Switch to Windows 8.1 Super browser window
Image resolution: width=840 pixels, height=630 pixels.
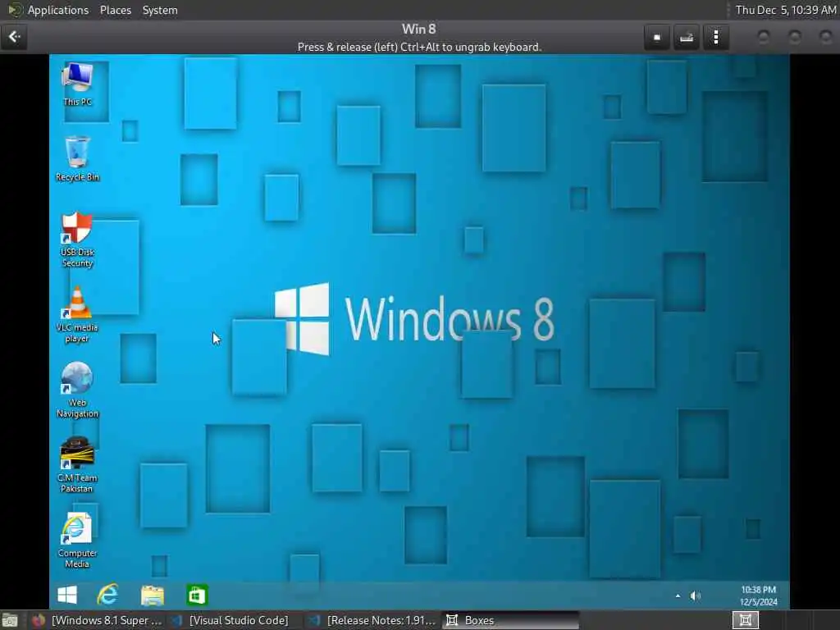[97, 620]
